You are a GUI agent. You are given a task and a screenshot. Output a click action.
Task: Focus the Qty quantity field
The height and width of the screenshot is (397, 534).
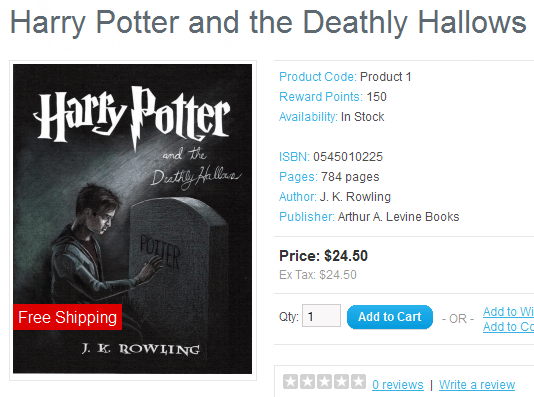[x=321, y=316]
